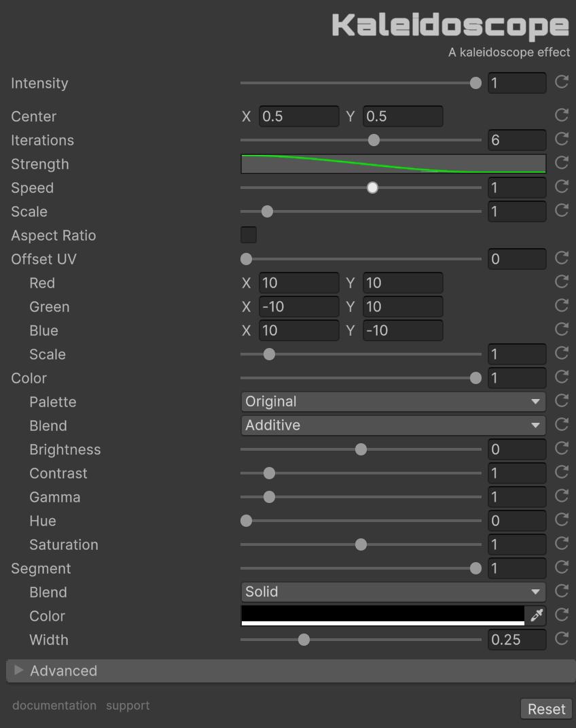Image resolution: width=576 pixels, height=728 pixels.
Task: Reset the Palette setting via its revert icon
Action: pyautogui.click(x=561, y=401)
